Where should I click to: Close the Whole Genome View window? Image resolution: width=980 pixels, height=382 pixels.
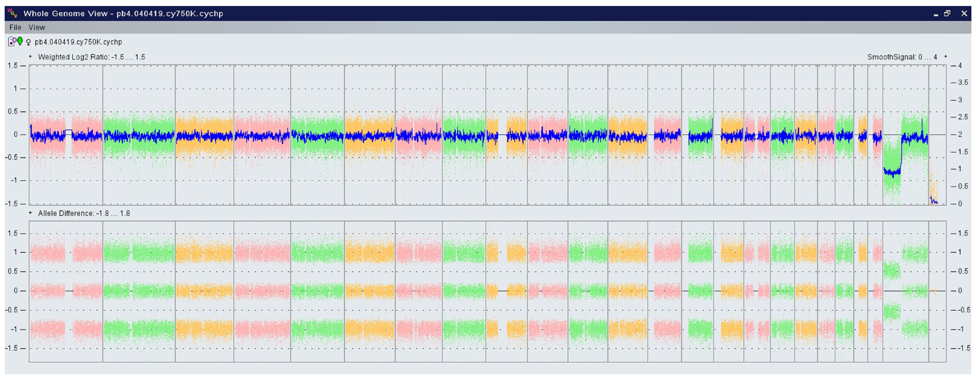click(964, 13)
